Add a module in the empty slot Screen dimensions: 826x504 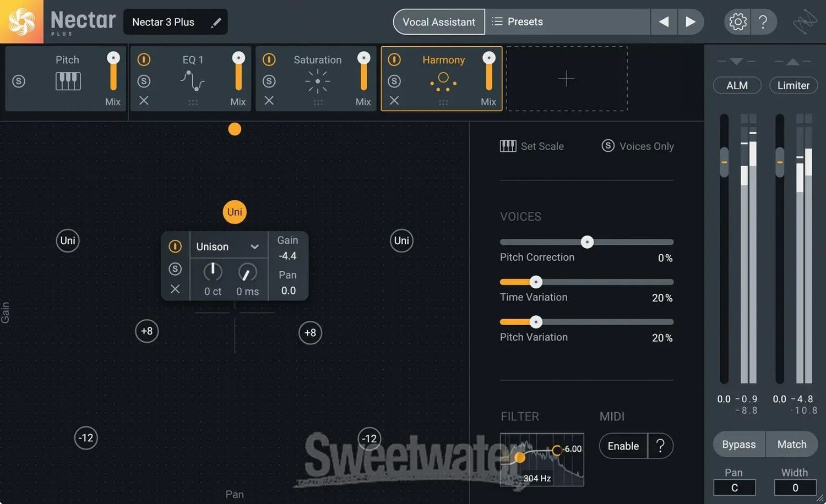click(x=566, y=79)
